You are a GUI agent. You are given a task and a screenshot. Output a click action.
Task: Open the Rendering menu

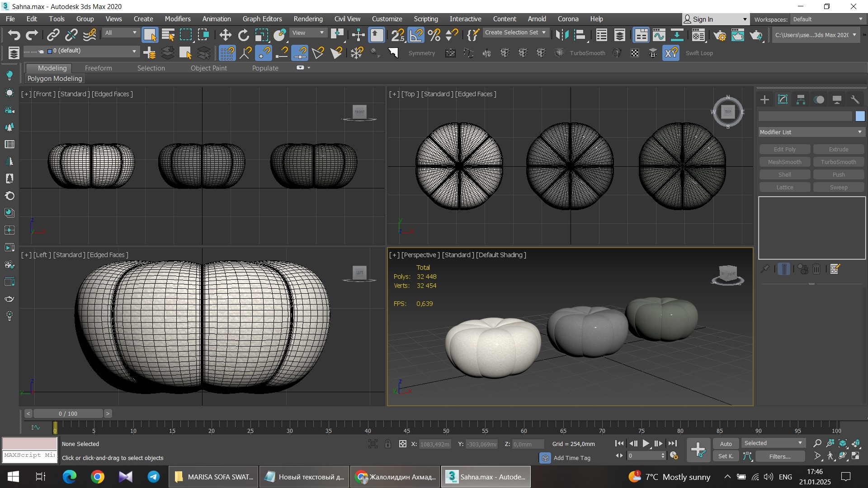coord(308,19)
